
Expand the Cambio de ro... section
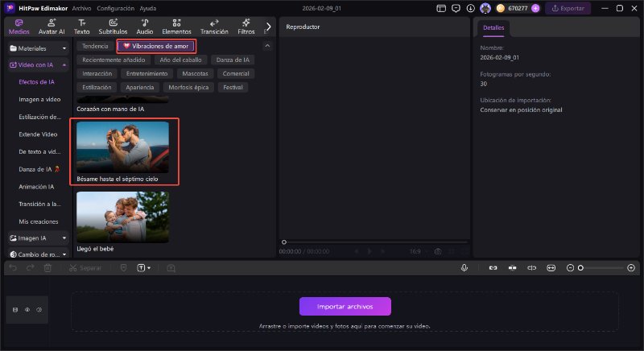click(x=38, y=254)
